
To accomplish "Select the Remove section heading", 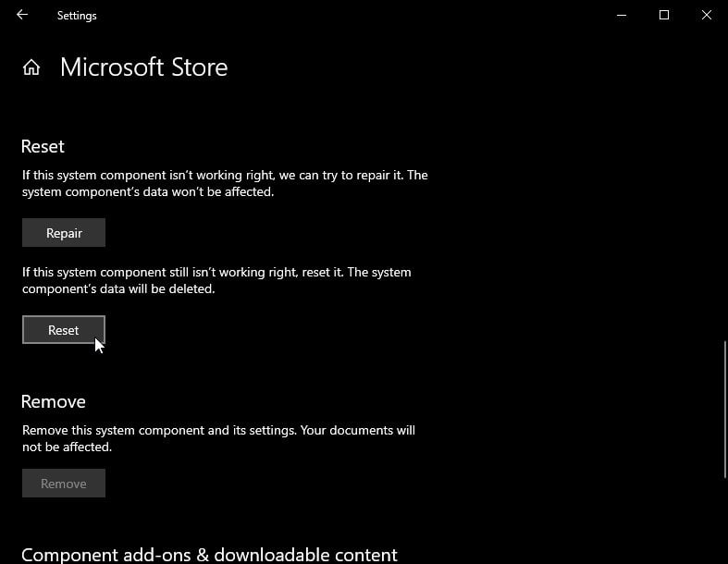I will (x=54, y=402).
